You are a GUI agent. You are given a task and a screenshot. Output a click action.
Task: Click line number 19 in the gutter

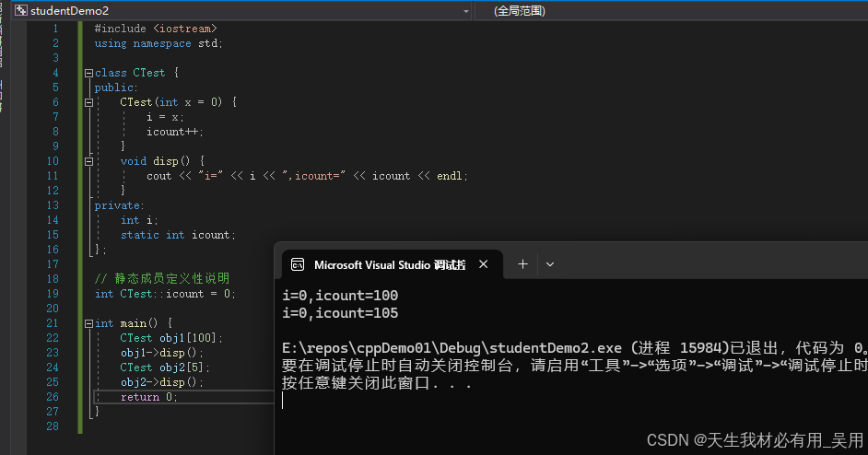click(x=53, y=294)
